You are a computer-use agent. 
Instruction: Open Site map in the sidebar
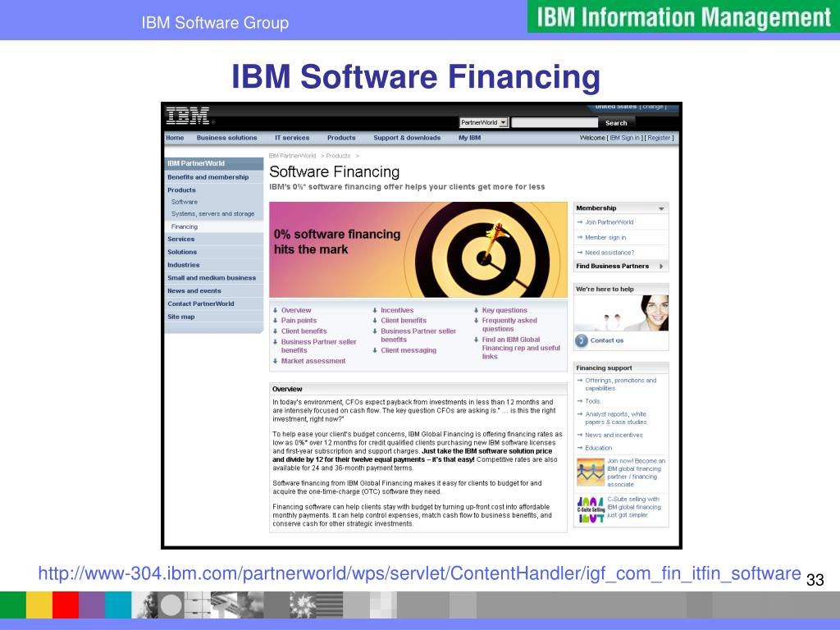pos(214,317)
